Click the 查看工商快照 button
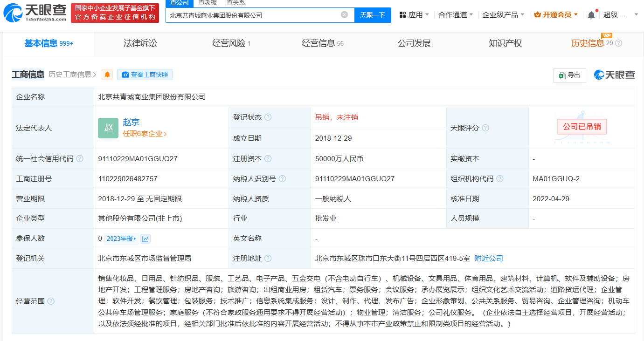The image size is (644, 341). [x=145, y=75]
